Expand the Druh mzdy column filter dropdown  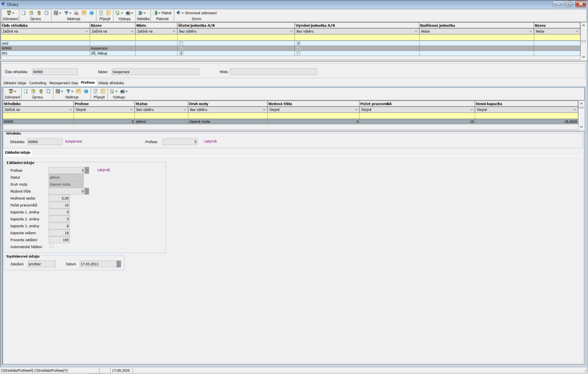click(x=264, y=110)
